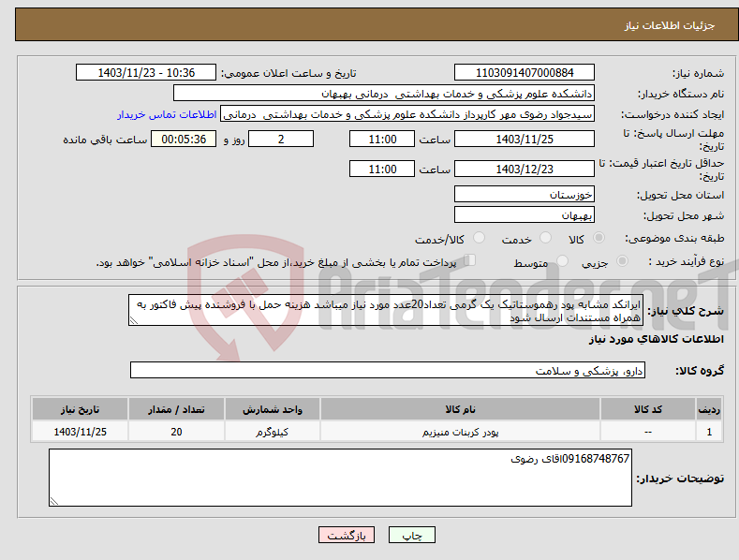The height and width of the screenshot is (560, 739).
Task: Click the گروه کالا label
Action: click(x=700, y=371)
